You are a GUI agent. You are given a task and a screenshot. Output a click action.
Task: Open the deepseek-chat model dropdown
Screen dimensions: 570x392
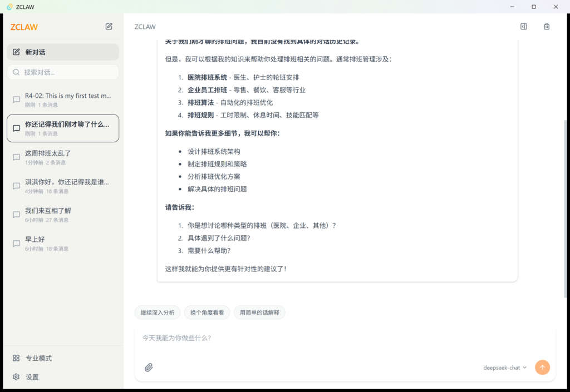[504, 368]
